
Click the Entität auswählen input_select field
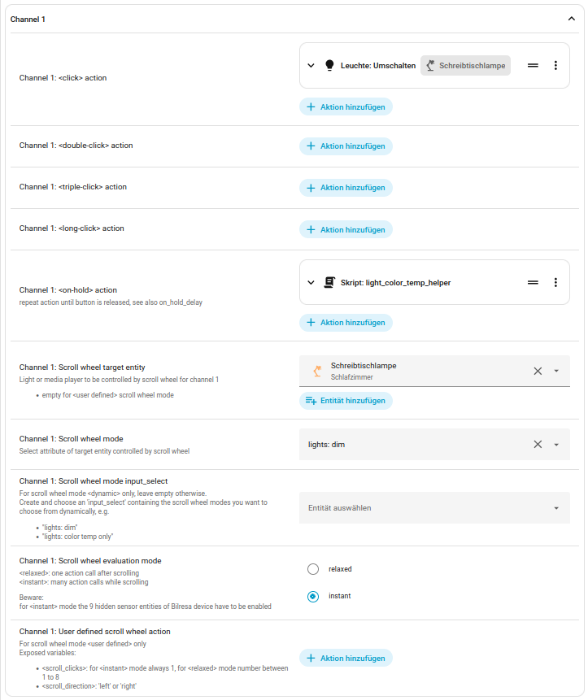coord(423,508)
